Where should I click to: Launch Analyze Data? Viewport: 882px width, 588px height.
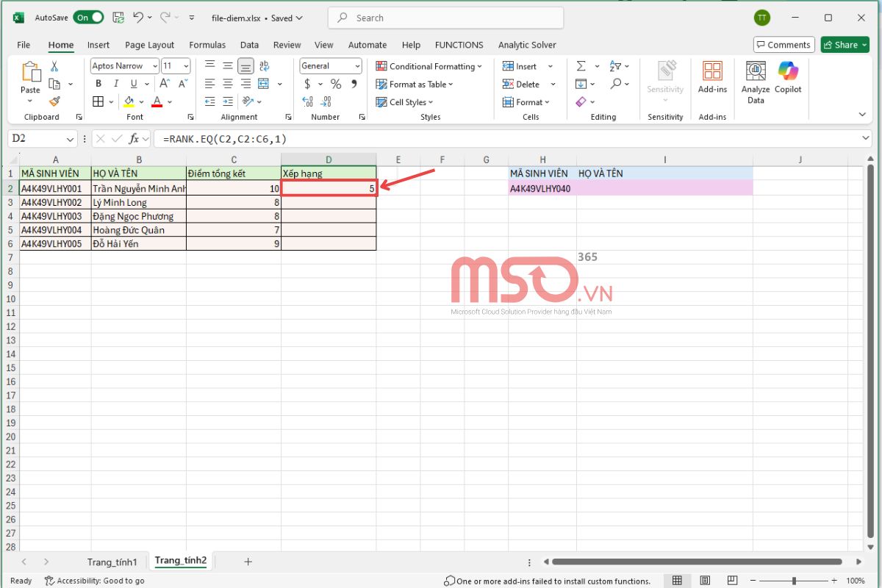756,82
